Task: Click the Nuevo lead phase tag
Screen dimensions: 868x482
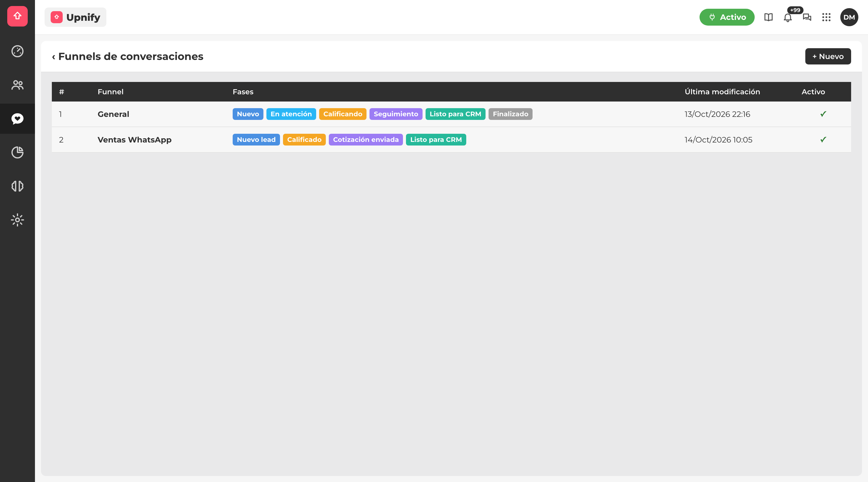Action: point(256,139)
